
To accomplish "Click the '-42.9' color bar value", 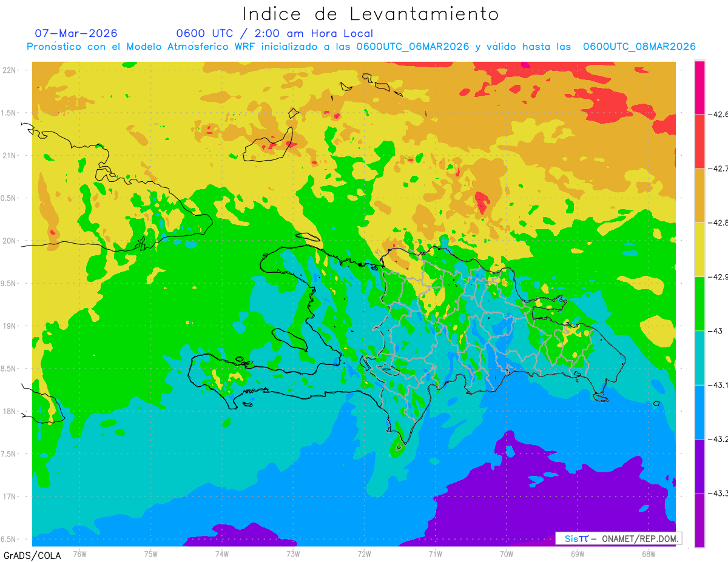I will click(718, 276).
